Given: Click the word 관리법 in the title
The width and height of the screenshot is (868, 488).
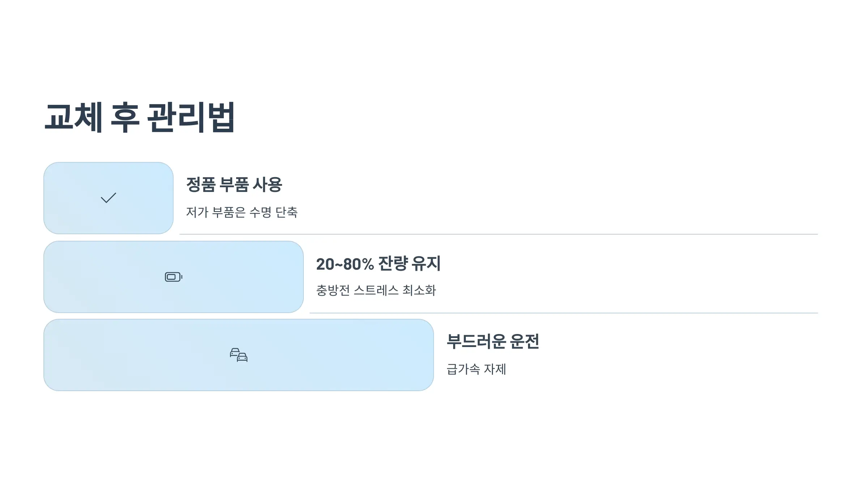Looking at the screenshot, I should 191,117.
